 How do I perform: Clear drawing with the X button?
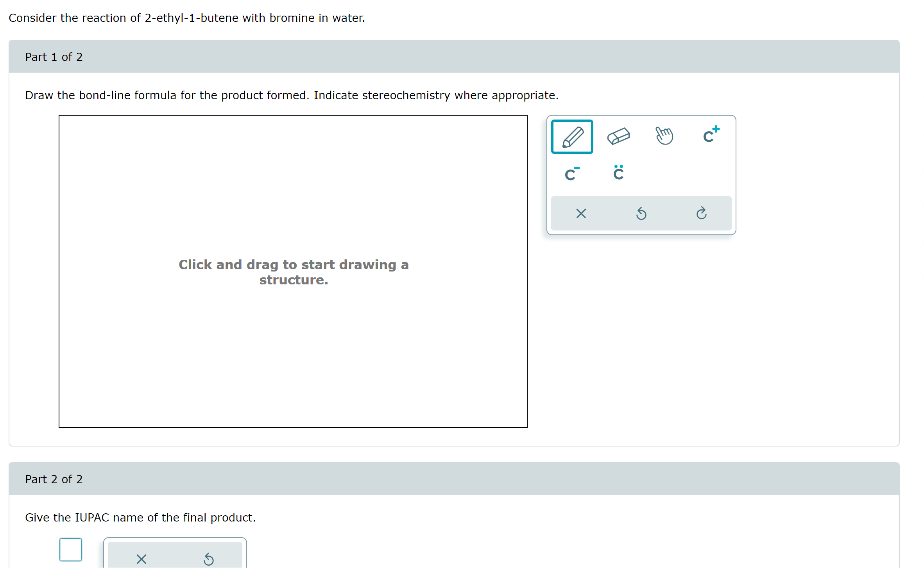click(x=581, y=213)
